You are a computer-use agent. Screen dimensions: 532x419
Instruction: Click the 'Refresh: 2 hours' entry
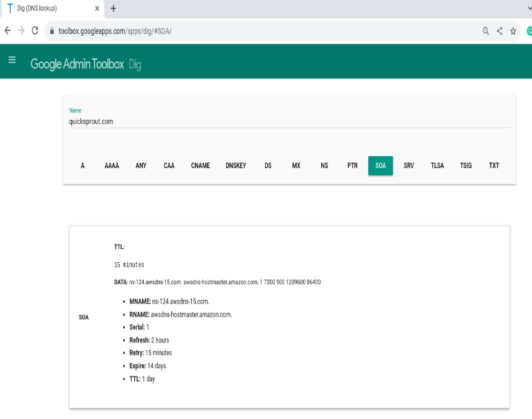[149, 340]
